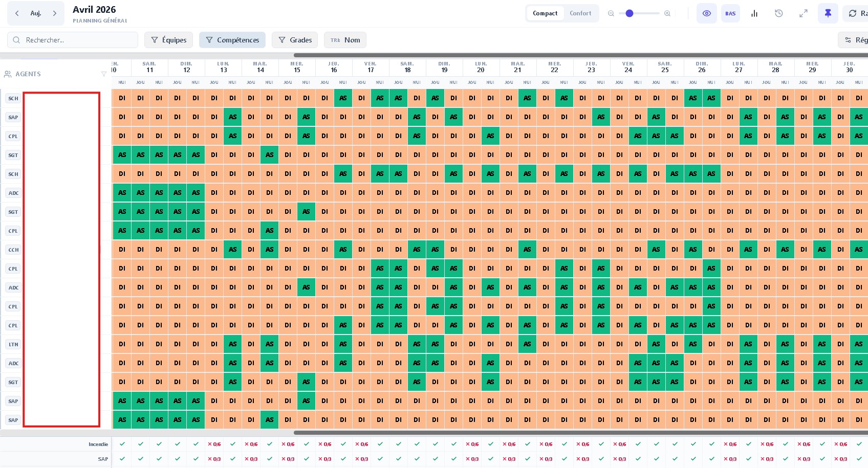
Task: Select the DIM. 19 day header
Action: 444,67
